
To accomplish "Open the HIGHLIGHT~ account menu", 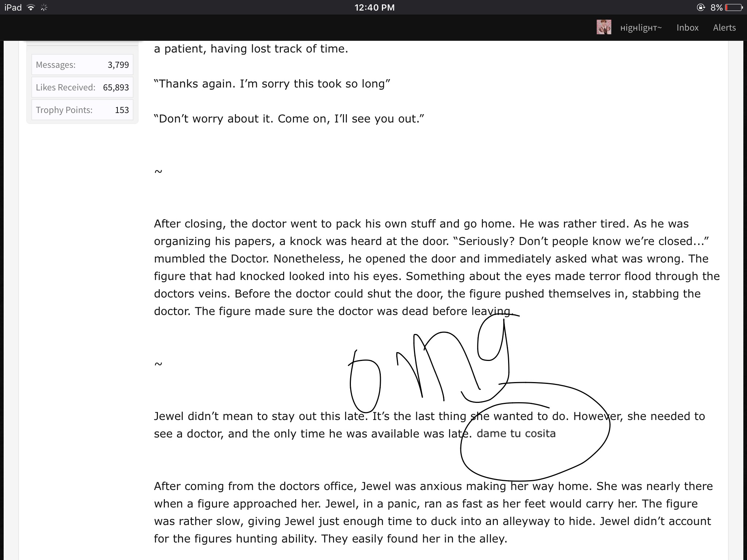I will (641, 28).
